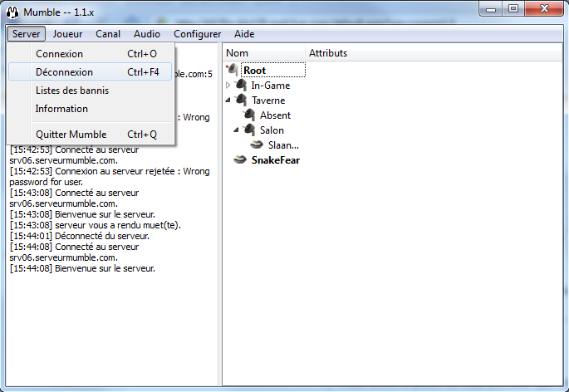Click the Attributs column header

coord(434,53)
